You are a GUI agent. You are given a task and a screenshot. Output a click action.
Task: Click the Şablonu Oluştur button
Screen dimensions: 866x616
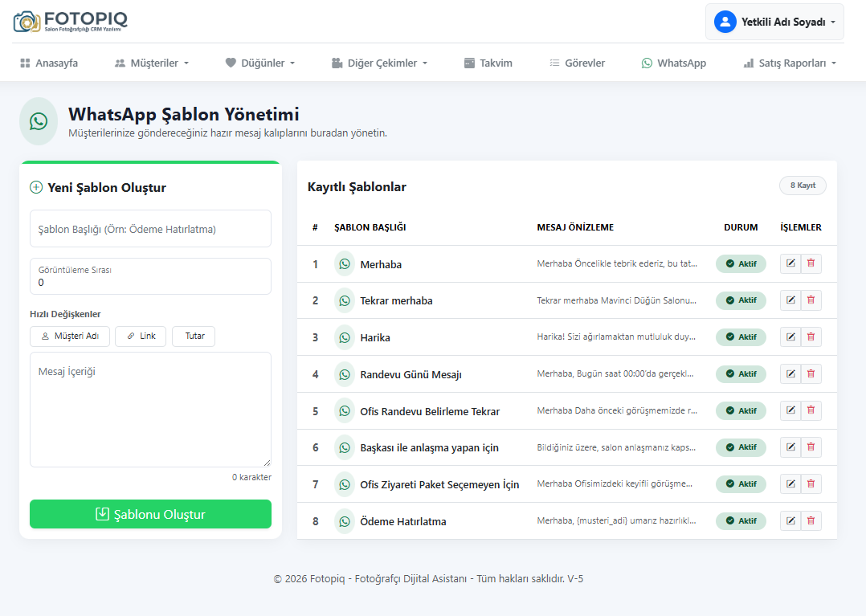click(150, 514)
